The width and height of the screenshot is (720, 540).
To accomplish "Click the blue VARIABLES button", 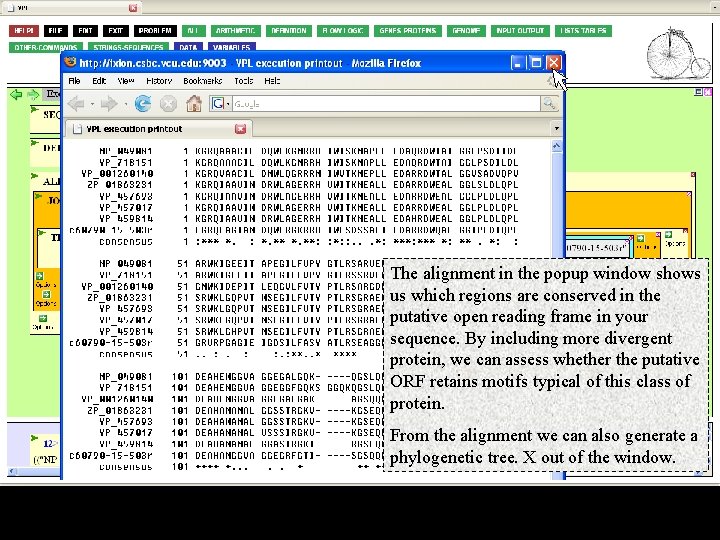I will click(231, 47).
